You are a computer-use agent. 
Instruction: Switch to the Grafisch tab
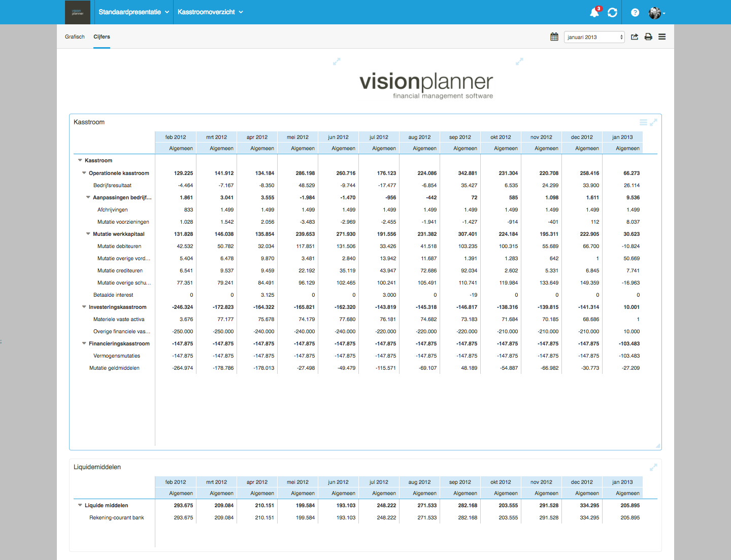point(75,37)
